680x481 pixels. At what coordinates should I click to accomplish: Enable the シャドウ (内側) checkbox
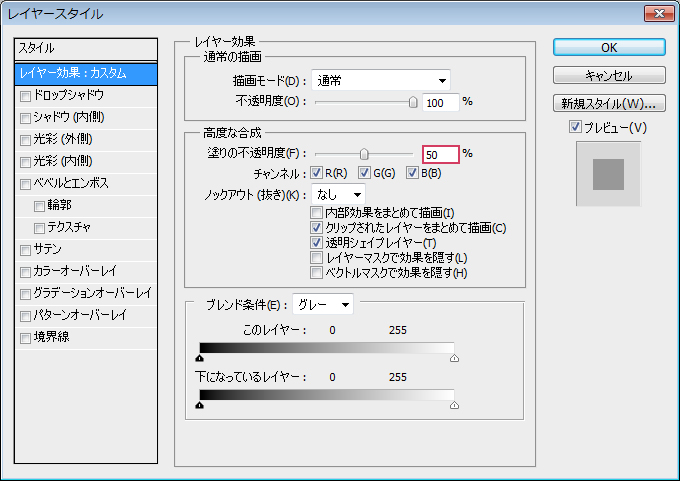point(25,118)
